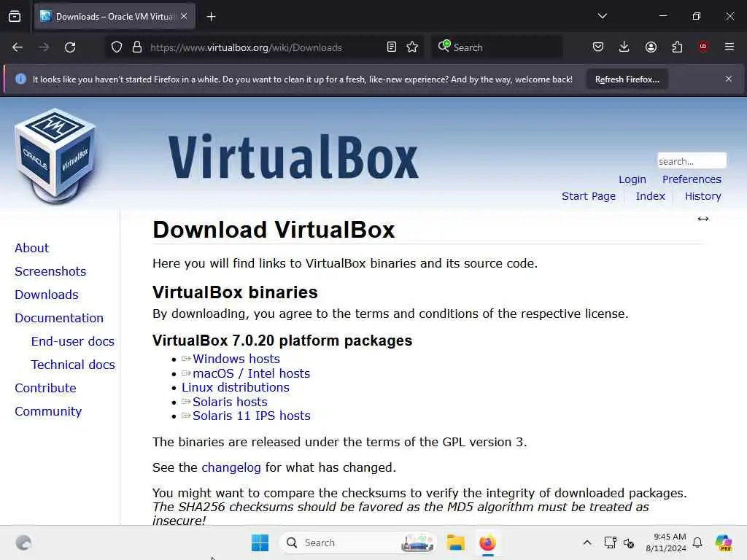This screenshot has width=747, height=560.
Task: Open the extensions puzzle icon
Action: pos(677,47)
